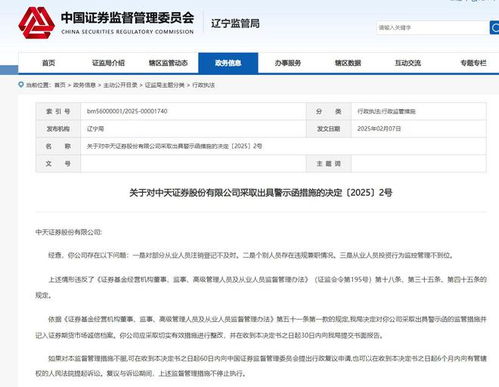Click the paragraph beginning 经查，你公司存在以下问题

[251, 255]
